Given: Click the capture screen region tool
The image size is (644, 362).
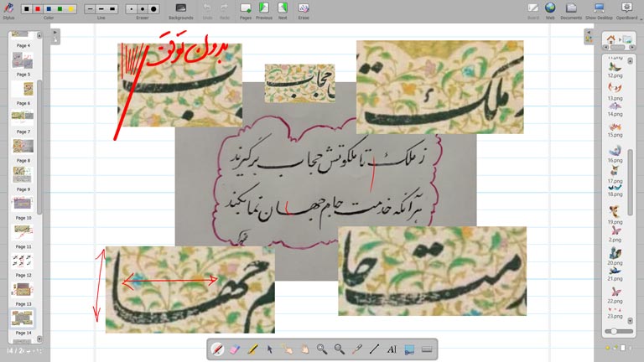Looking at the screenshot, I should pos(409,349).
